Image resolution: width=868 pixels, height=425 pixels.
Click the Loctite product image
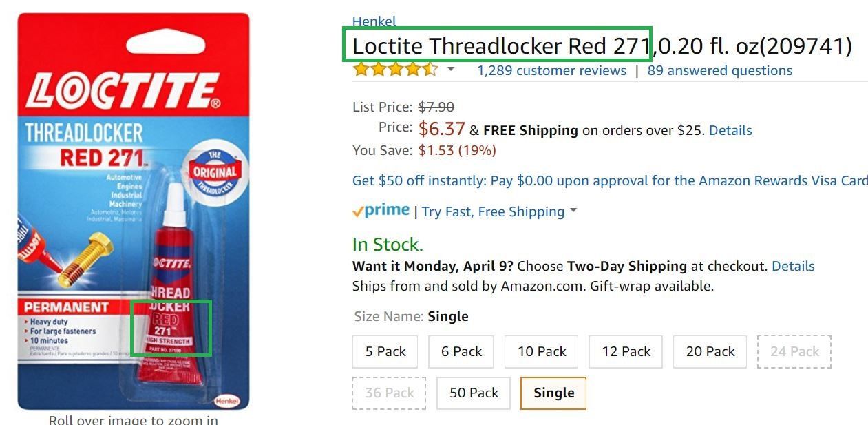[134, 211]
